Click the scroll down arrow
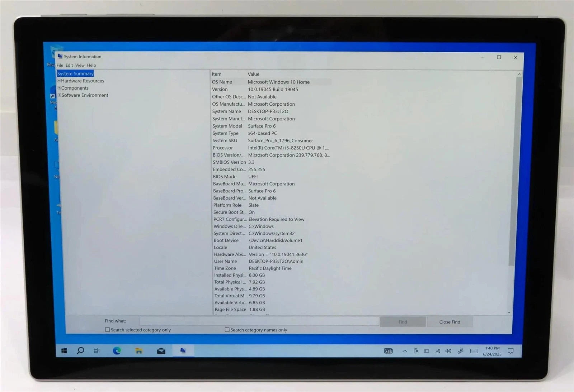This screenshot has width=574, height=392. 509,312
